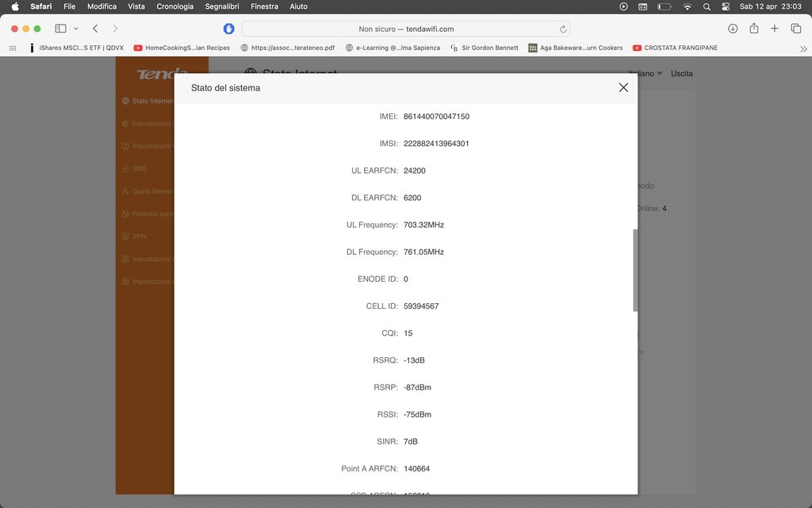
Task: Open a new tab
Action: (x=774, y=29)
